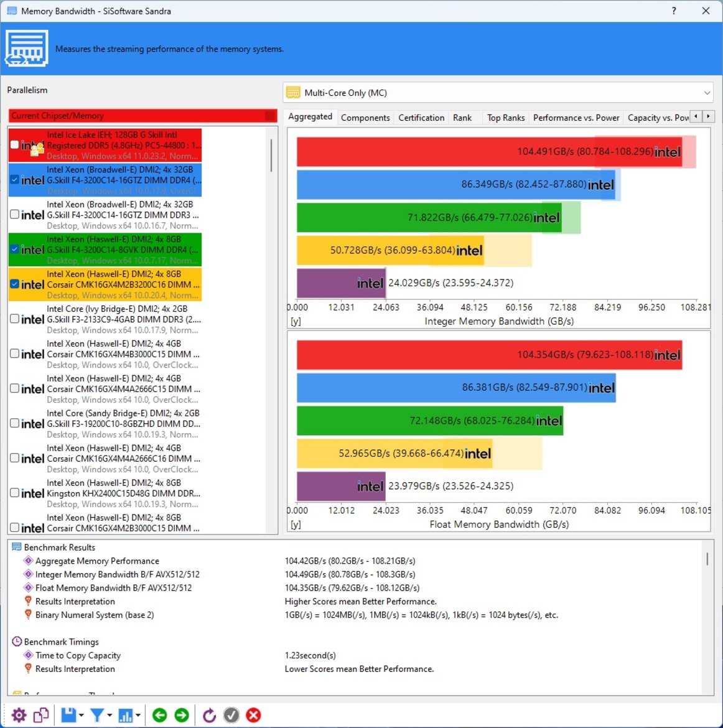Open the filter icon's dropdown arrow

coord(110,716)
